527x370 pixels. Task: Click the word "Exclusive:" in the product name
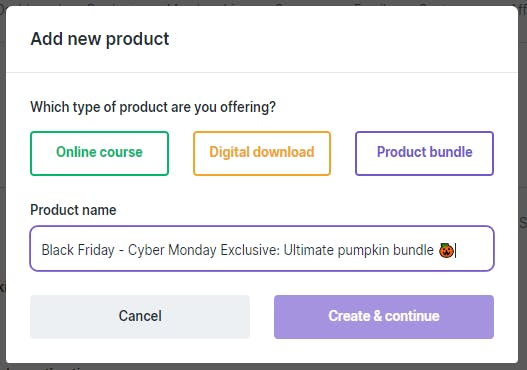tap(250, 250)
